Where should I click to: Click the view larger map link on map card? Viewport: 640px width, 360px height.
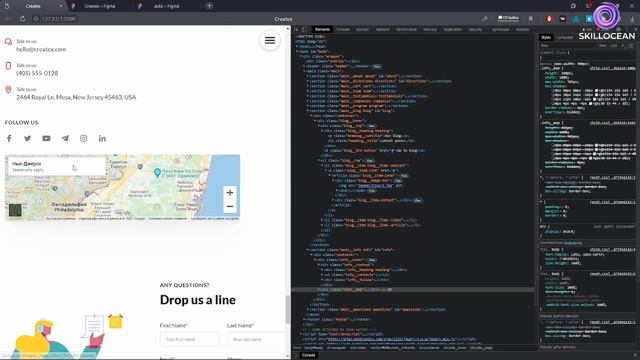pos(28,170)
